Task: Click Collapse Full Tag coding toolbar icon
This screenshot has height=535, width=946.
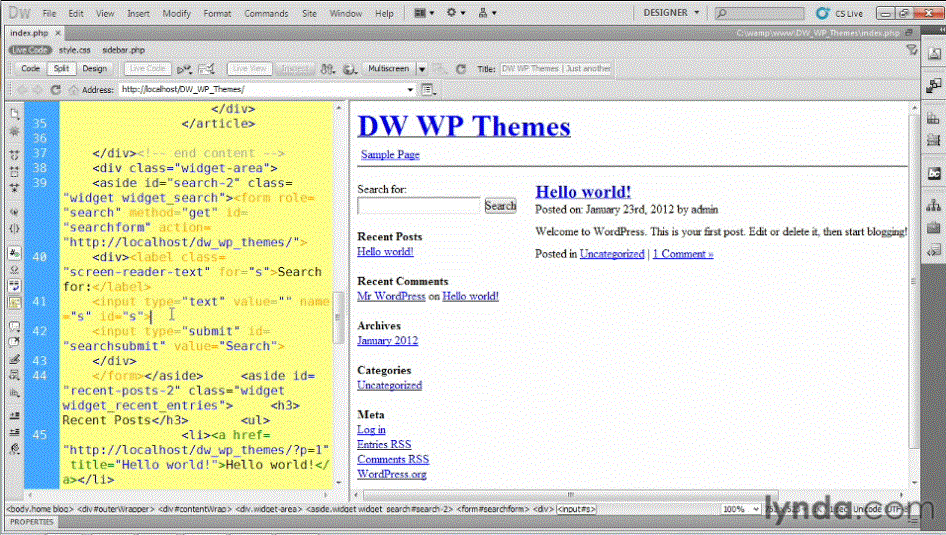Action: [14, 155]
